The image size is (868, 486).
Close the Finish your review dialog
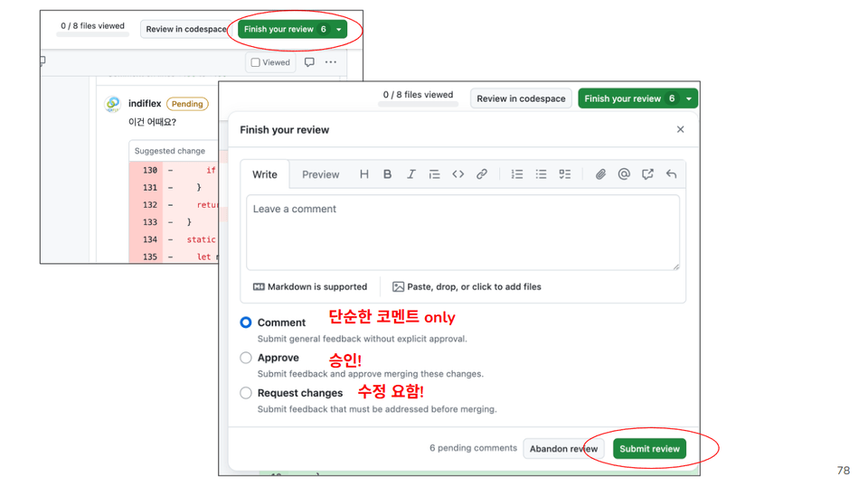click(x=680, y=129)
